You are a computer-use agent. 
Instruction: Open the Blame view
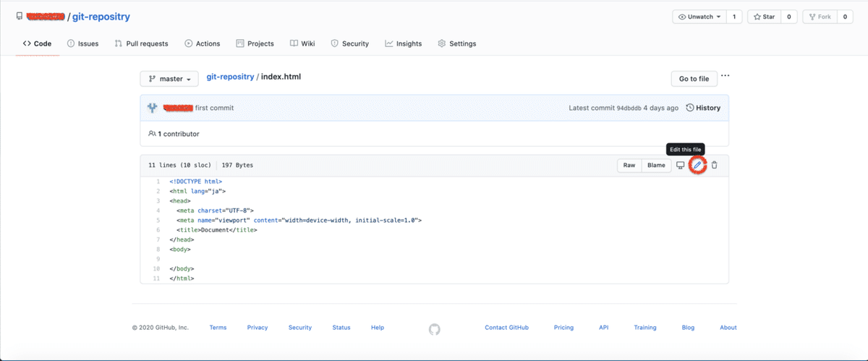tap(656, 166)
